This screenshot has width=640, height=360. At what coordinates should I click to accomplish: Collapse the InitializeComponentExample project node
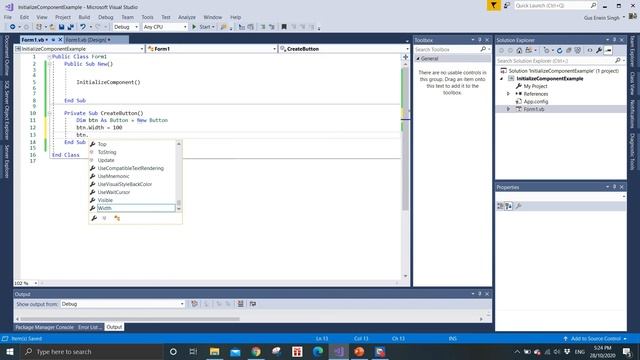point(502,78)
